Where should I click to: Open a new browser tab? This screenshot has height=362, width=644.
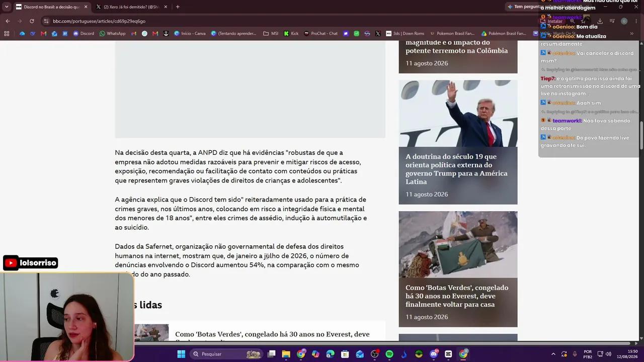click(x=178, y=7)
